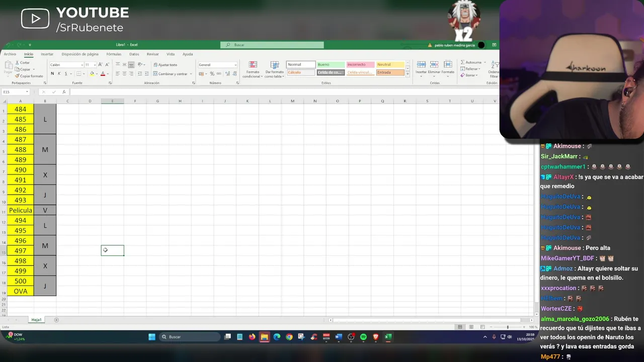Screen dimensions: 644x362
Task: Click the Autosuma sigma button
Action: coord(471,62)
